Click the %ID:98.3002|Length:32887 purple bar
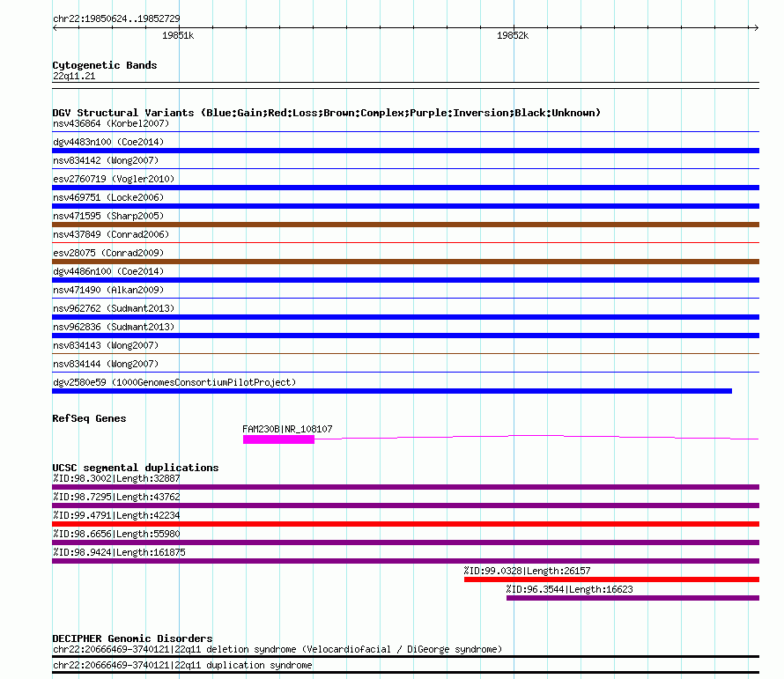 point(405,487)
